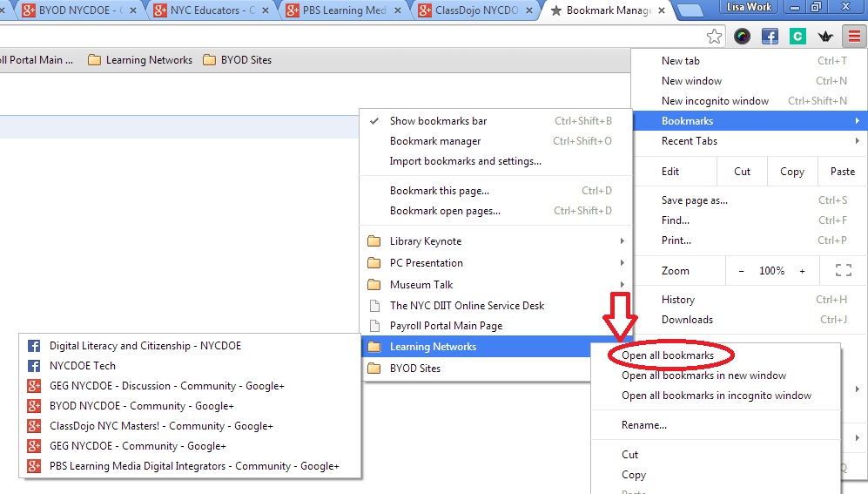The height and width of the screenshot is (494, 868).
Task: Open Downloads from Chrome menu
Action: (x=750, y=320)
